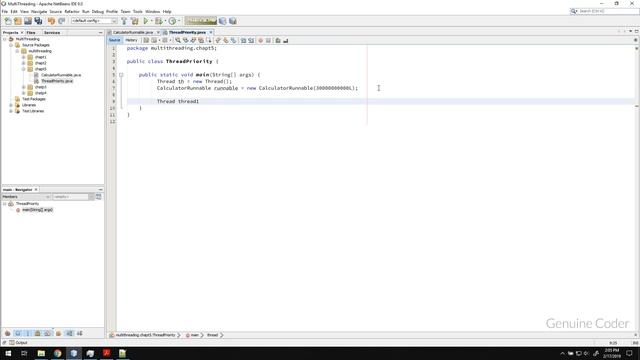Expand the Libraries node
Screen dimensions: 640x360
click(11, 105)
